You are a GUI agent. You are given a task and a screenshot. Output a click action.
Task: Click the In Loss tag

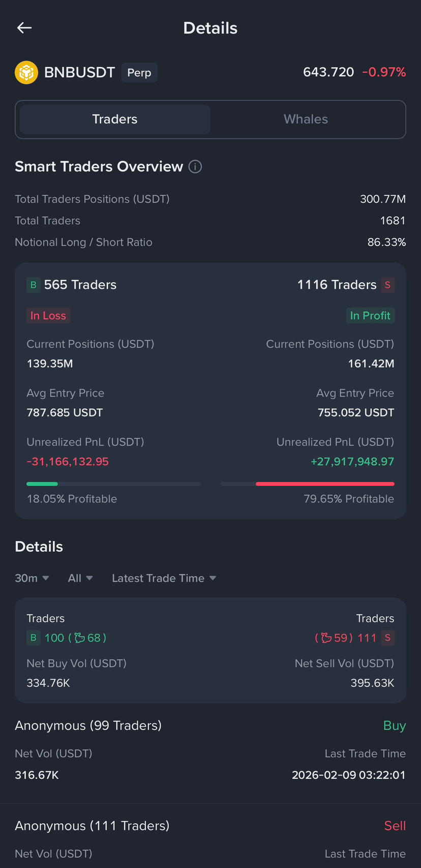[48, 316]
